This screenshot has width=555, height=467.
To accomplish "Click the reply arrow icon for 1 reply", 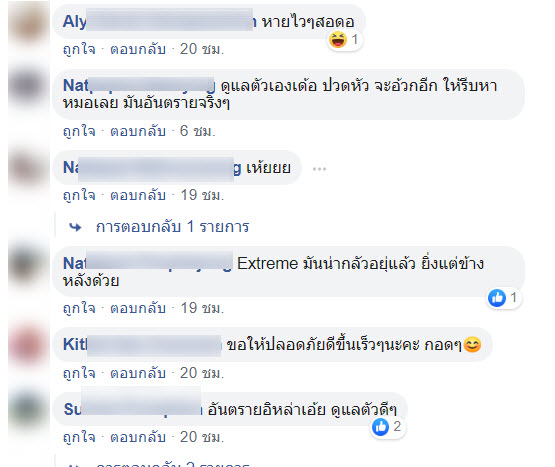I will pyautogui.click(x=75, y=227).
